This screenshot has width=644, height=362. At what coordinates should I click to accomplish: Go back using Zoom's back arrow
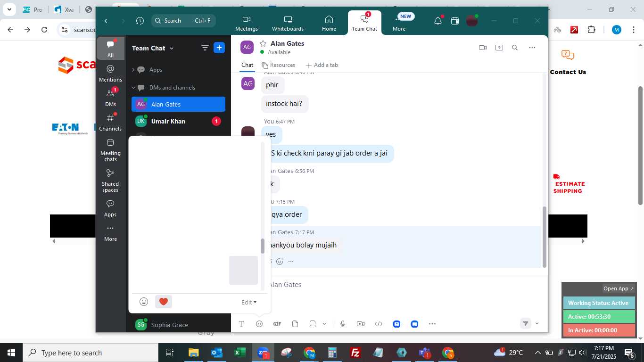(106, 21)
